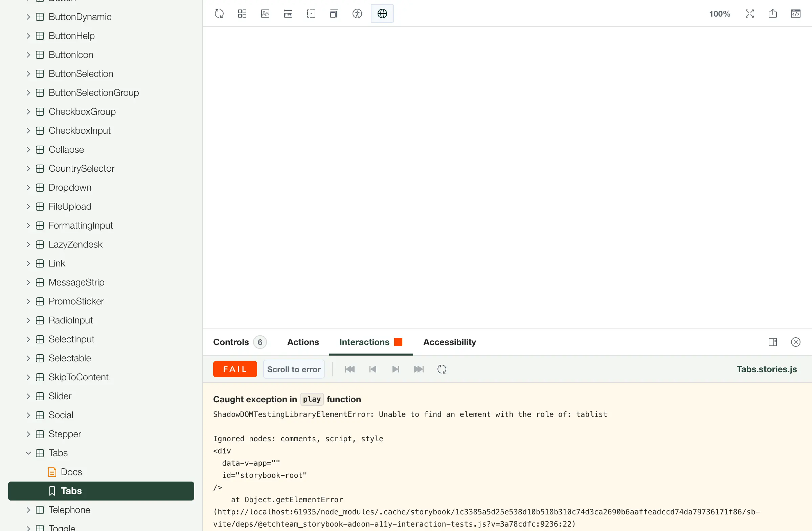Click the Docs document icon

[x=52, y=472]
